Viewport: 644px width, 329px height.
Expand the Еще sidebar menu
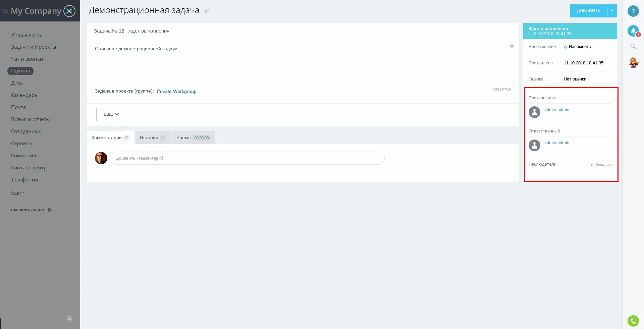click(x=17, y=193)
